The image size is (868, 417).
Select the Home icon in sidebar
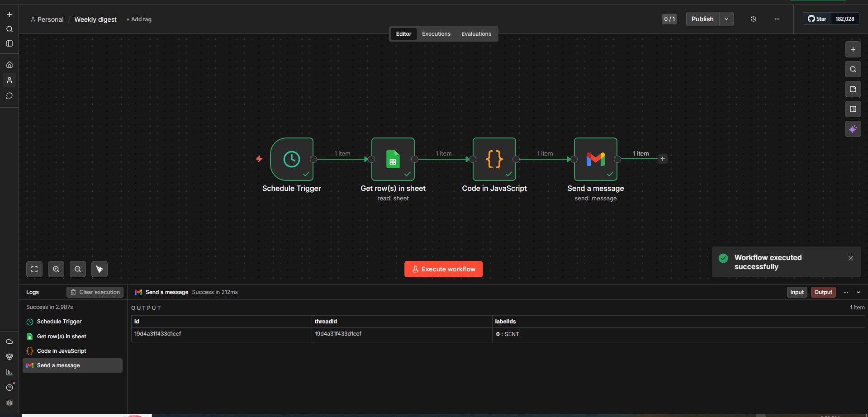click(x=9, y=64)
